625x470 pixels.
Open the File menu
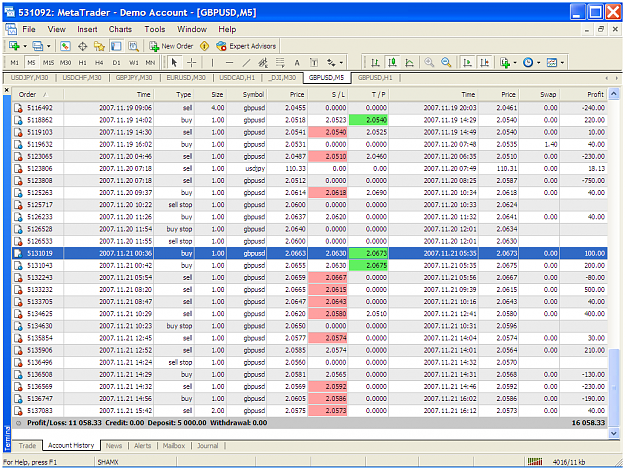pos(29,29)
